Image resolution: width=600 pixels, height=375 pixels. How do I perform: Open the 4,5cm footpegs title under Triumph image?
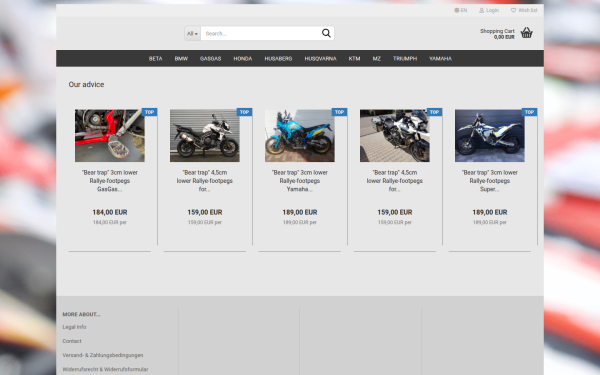[205, 181]
